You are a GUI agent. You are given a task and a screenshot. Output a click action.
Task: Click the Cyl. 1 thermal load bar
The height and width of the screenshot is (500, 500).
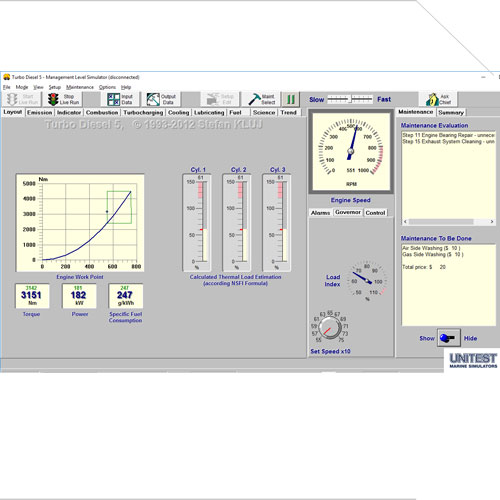coord(197,222)
